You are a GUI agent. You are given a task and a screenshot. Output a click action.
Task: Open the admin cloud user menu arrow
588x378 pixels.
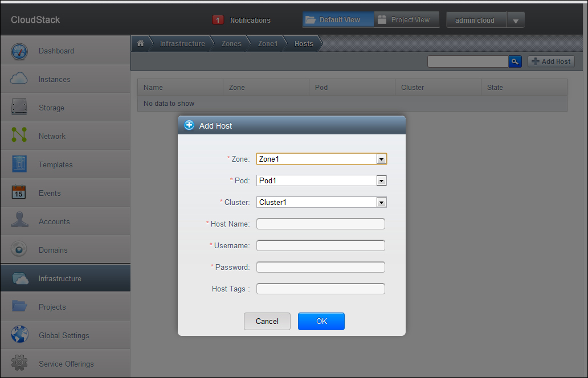pos(515,20)
